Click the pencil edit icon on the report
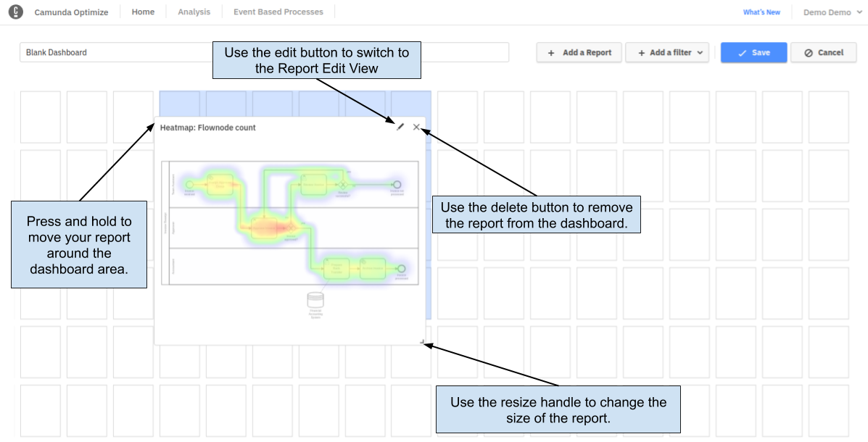The width and height of the screenshot is (868, 442). 400,128
